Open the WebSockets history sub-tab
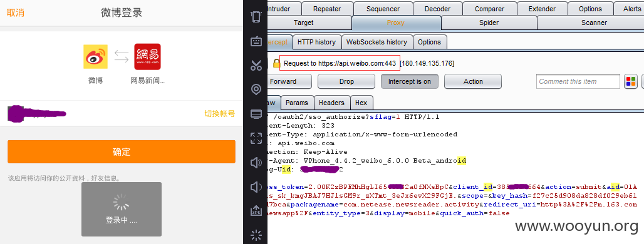Screen dimensions: 644x244 pyautogui.click(x=377, y=42)
